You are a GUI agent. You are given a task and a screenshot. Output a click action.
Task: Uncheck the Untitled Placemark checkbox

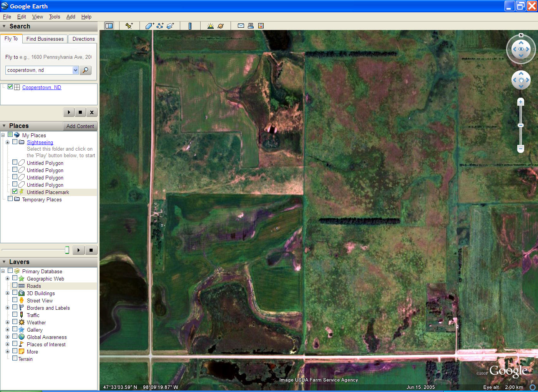[15, 191]
